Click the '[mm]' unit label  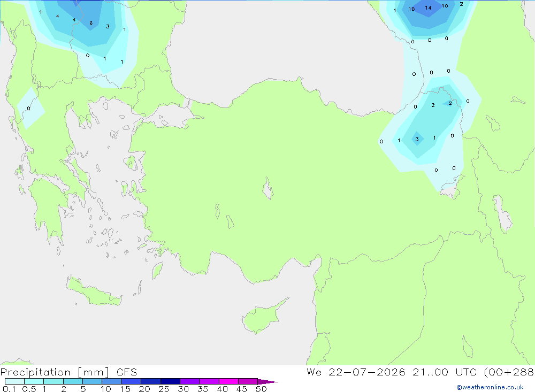click(93, 372)
